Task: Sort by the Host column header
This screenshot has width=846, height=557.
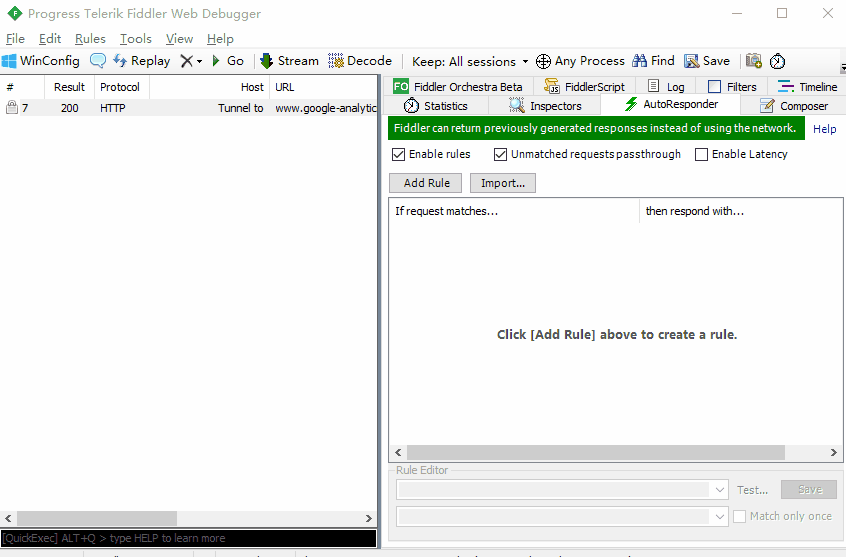Action: point(209,87)
